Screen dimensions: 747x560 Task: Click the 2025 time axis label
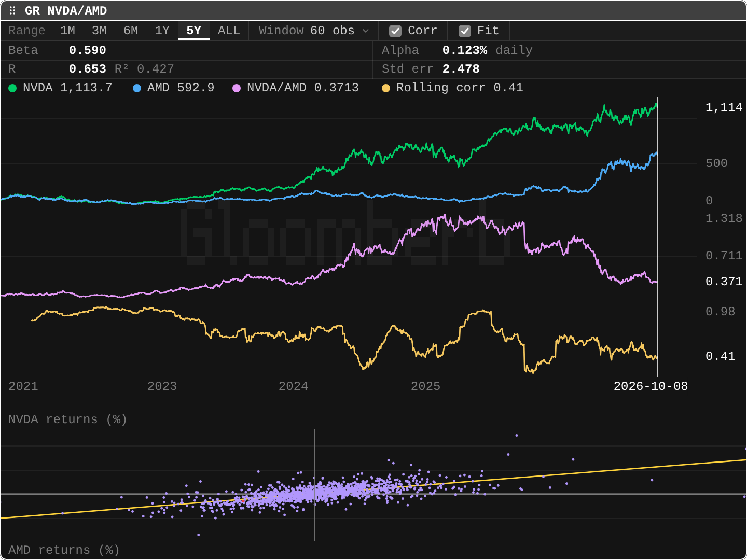[x=426, y=386]
